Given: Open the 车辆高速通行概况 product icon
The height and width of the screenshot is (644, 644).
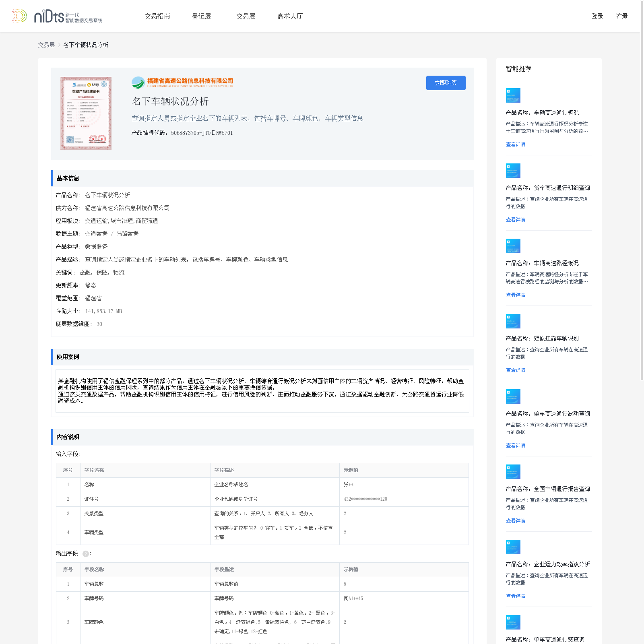Looking at the screenshot, I should coord(513,95).
